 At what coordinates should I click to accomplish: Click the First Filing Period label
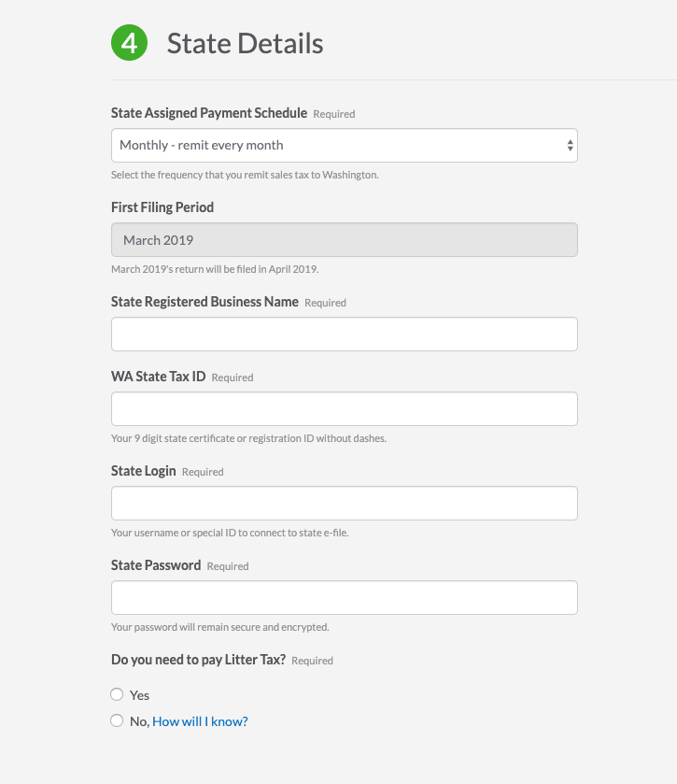(162, 207)
